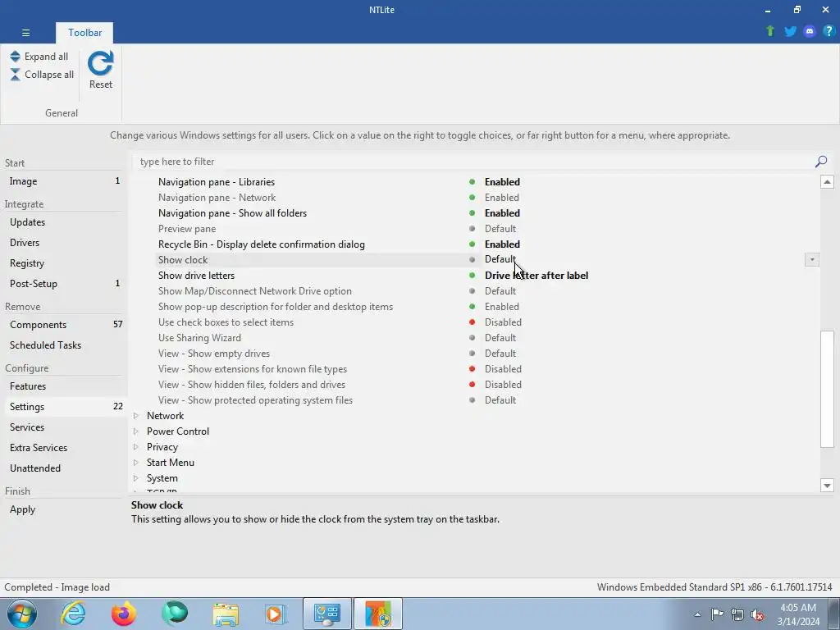
Task: Click the settings list scrollbar thumb
Action: point(827,389)
